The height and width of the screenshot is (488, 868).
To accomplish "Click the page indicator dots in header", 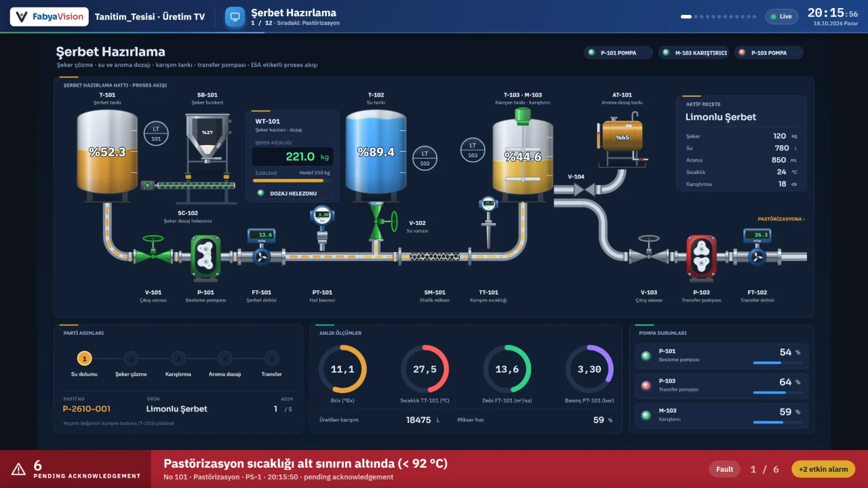I will coord(719,16).
